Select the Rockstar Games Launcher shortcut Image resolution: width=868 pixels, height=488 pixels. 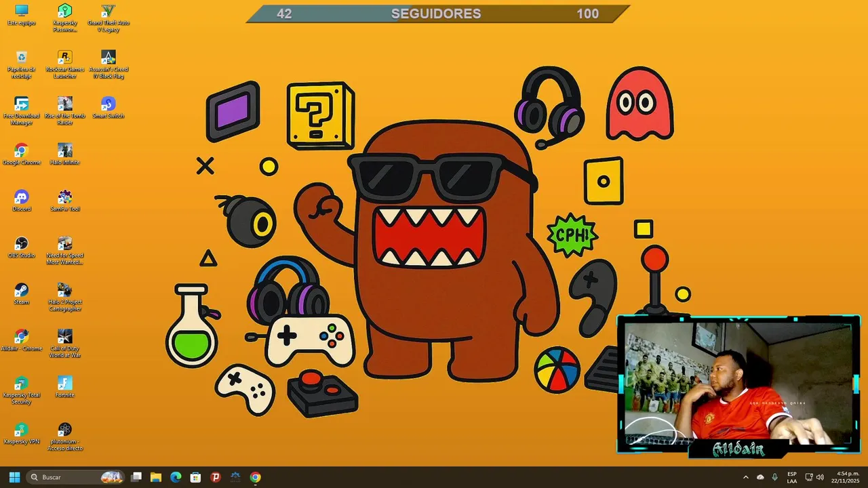[x=65, y=64]
